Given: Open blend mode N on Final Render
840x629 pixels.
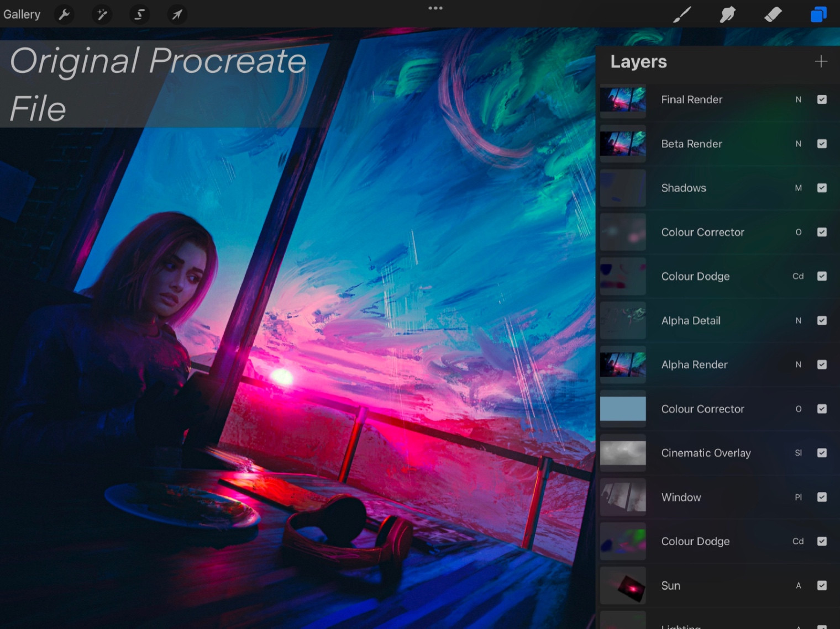Looking at the screenshot, I should (x=799, y=99).
